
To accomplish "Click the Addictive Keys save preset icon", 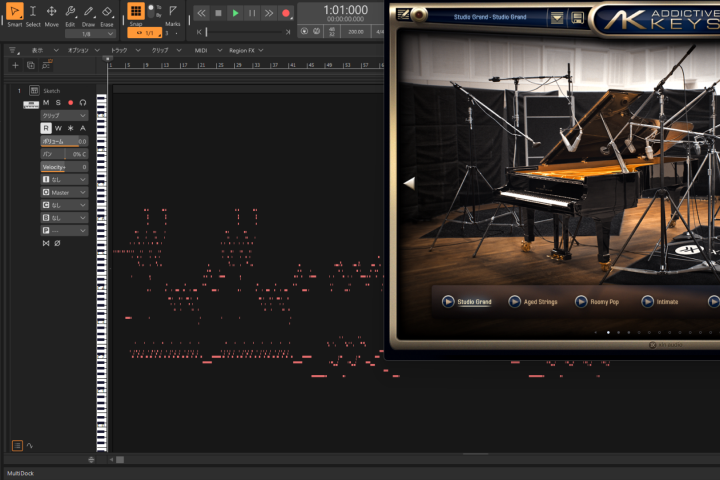I will pos(577,18).
